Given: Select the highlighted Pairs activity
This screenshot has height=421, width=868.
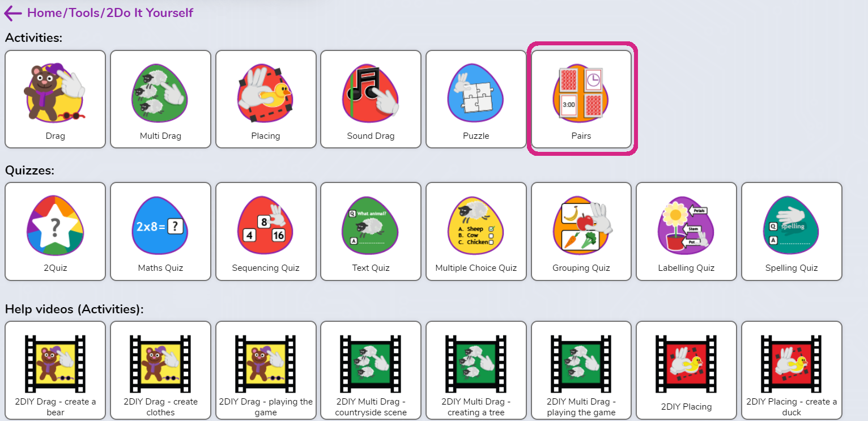Looking at the screenshot, I should pyautogui.click(x=581, y=99).
